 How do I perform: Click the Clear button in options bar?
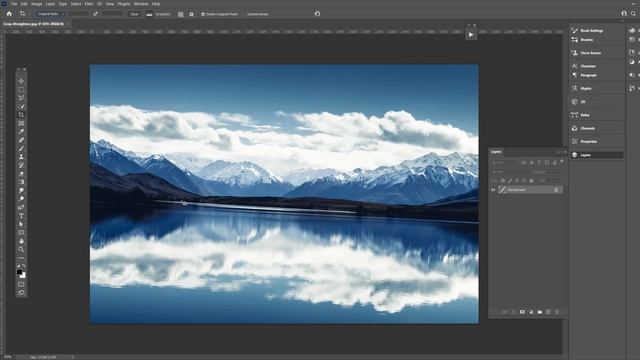134,14
